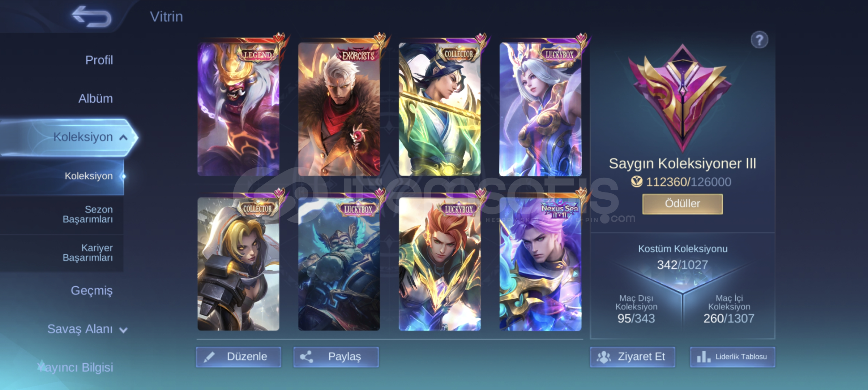This screenshot has height=390, width=868.
Task: Go back using the return arrow
Action: 91,17
